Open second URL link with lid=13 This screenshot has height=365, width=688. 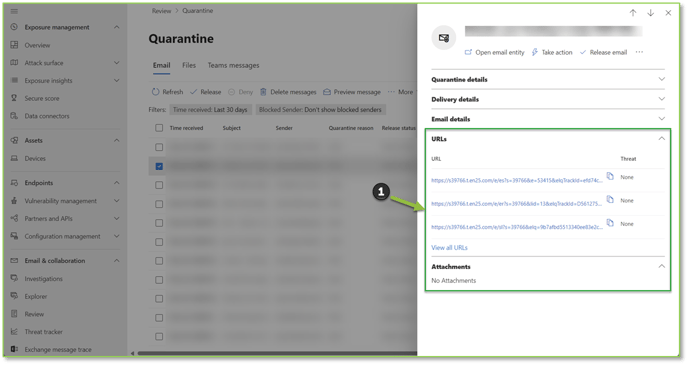tap(516, 204)
